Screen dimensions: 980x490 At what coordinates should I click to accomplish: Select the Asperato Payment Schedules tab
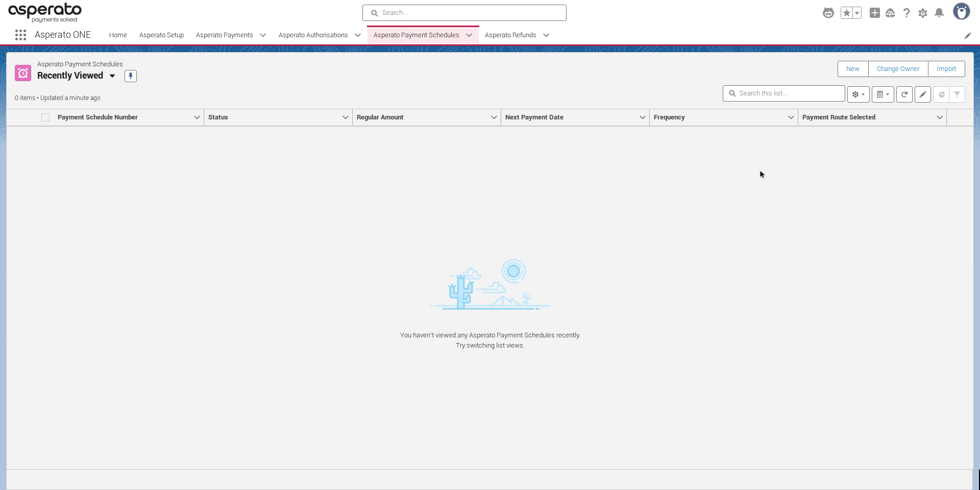click(x=416, y=35)
